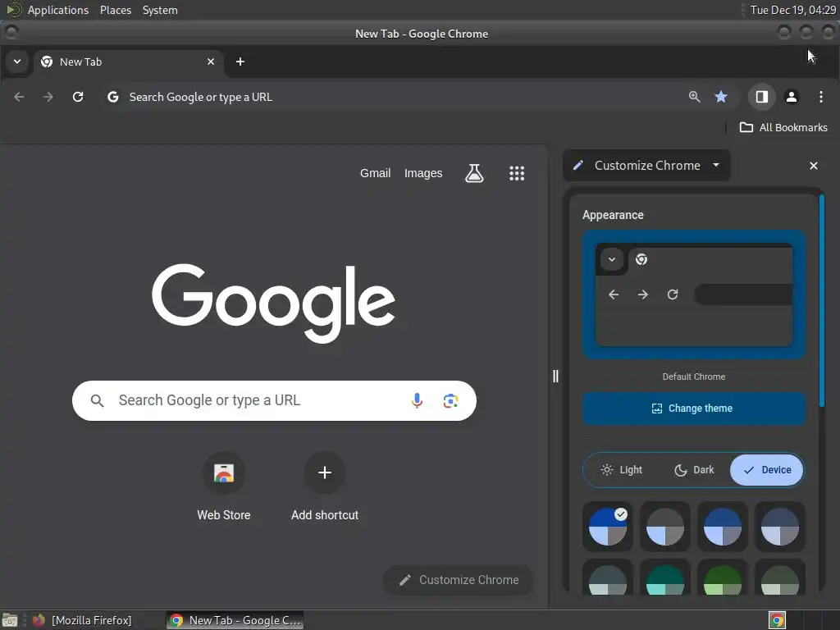Expand the tab search dropdown arrow
Viewport: 840px width, 630px height.
17,62
